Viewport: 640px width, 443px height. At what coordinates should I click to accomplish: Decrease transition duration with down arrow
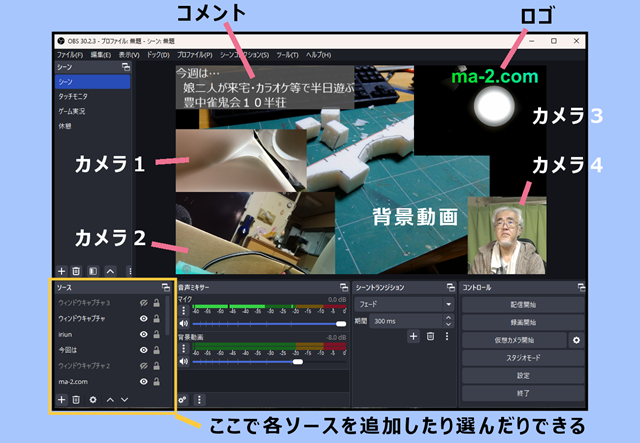pyautogui.click(x=449, y=325)
